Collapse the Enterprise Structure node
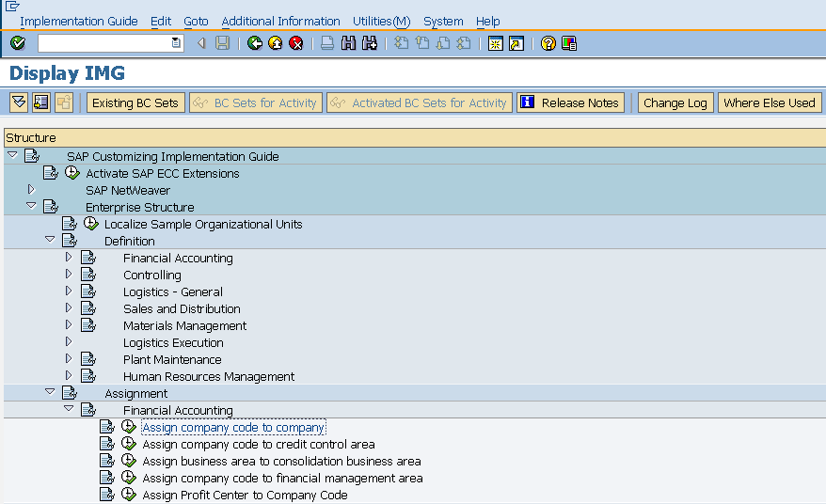 [x=31, y=205]
